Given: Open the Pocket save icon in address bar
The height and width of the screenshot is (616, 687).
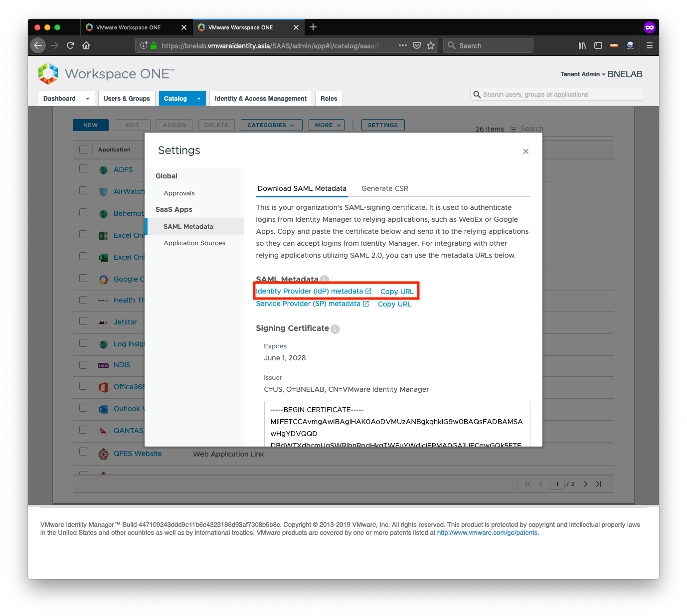Looking at the screenshot, I should click(x=417, y=45).
